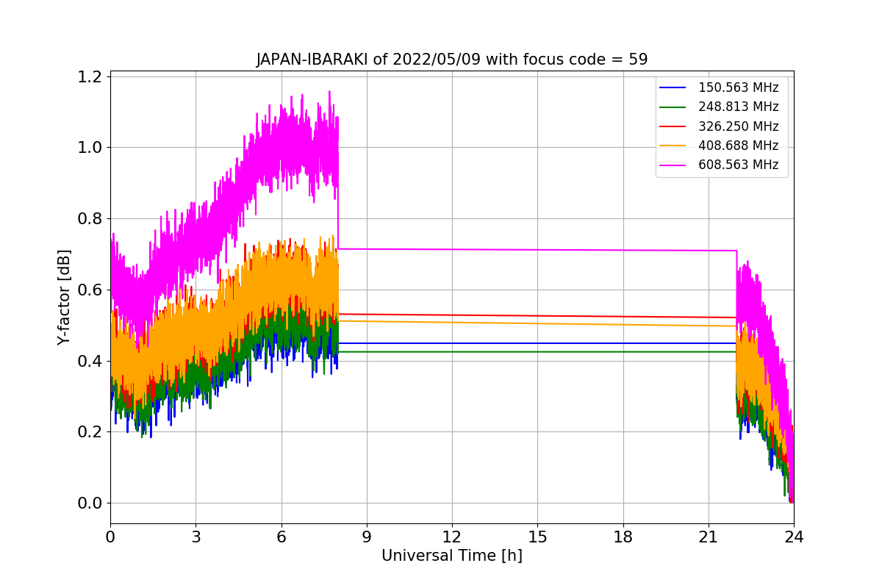Click the y-axis tick label 0.2
Image resolution: width=882 pixels, height=588 pixels.
pos(90,432)
